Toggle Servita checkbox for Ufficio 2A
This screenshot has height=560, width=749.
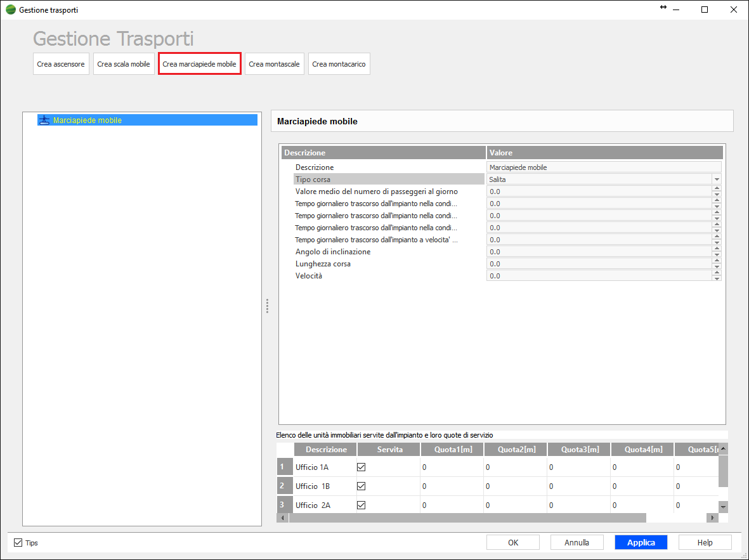(361, 505)
